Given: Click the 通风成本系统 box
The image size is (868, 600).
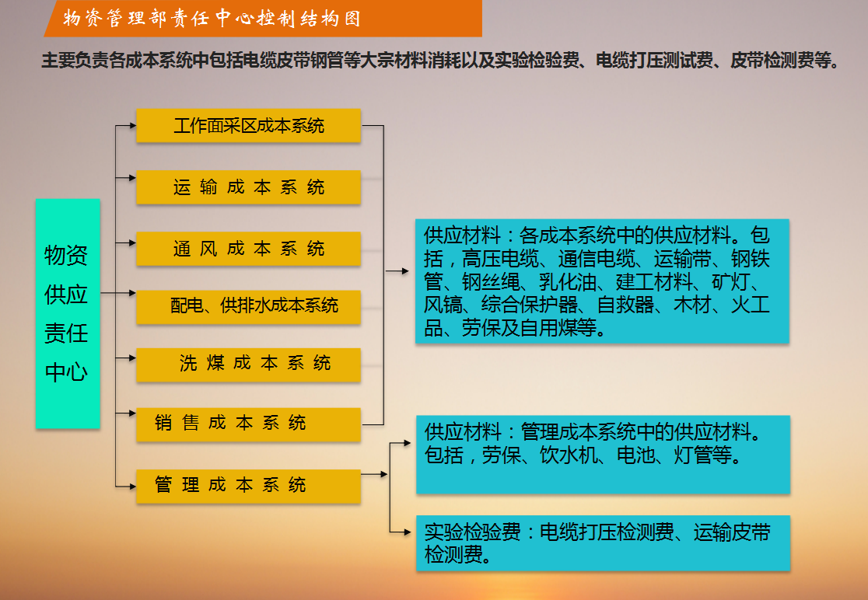Looking at the screenshot, I should point(248,249).
